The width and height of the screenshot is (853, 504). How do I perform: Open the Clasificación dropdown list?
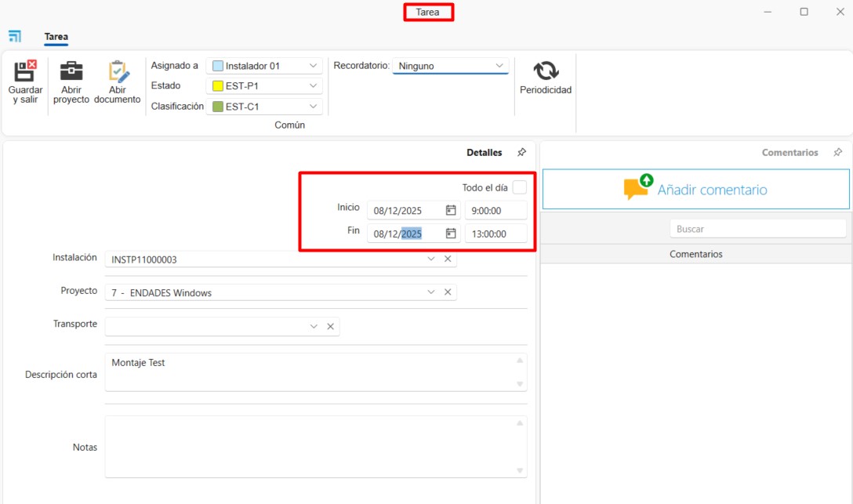tap(314, 107)
